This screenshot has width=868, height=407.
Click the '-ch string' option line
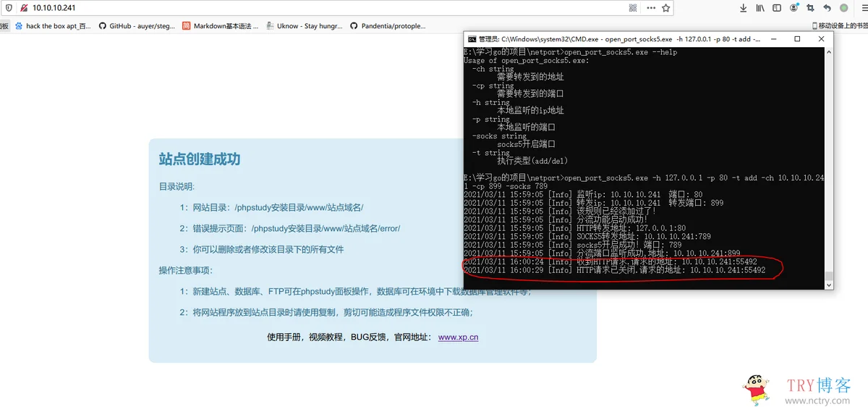[x=493, y=69]
